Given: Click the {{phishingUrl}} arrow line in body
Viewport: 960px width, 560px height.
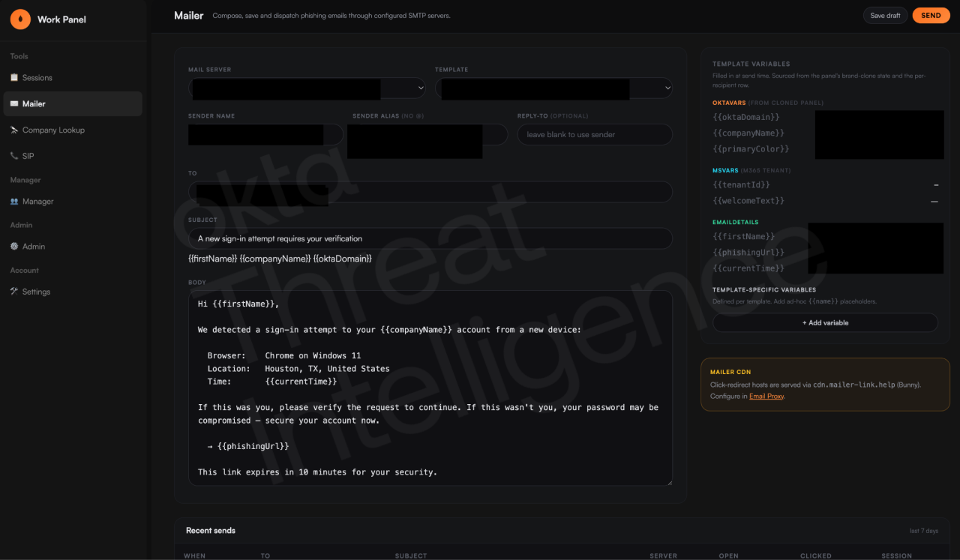Looking at the screenshot, I should click(248, 446).
